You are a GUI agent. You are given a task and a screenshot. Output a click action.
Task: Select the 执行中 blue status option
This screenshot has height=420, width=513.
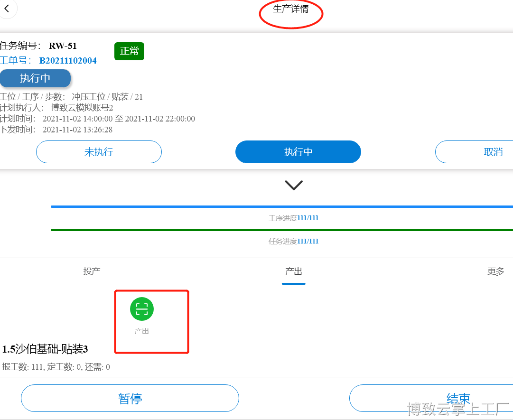298,152
